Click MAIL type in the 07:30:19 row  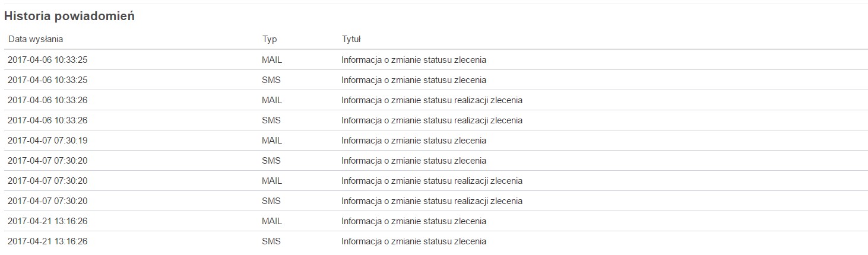[271, 141]
